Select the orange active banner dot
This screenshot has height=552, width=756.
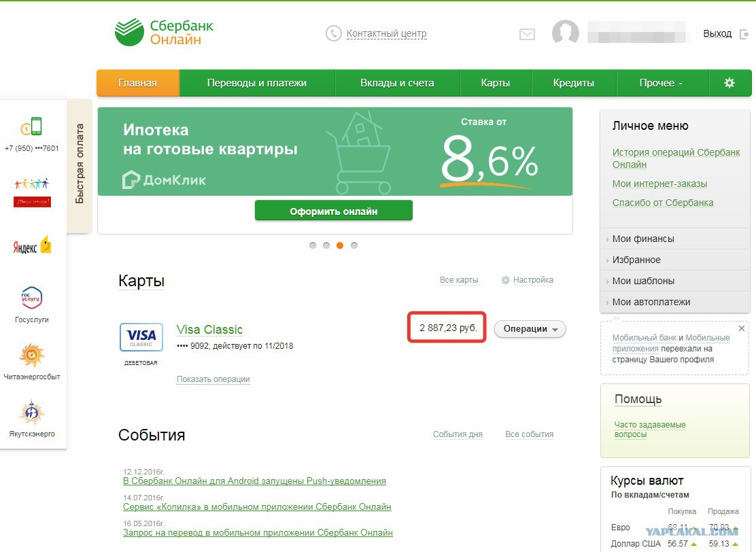[x=340, y=245]
